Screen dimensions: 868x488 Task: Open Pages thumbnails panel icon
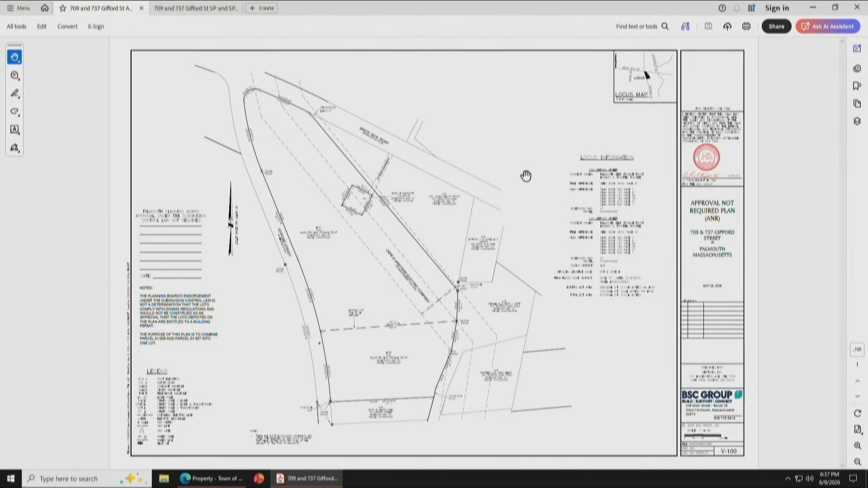857,103
